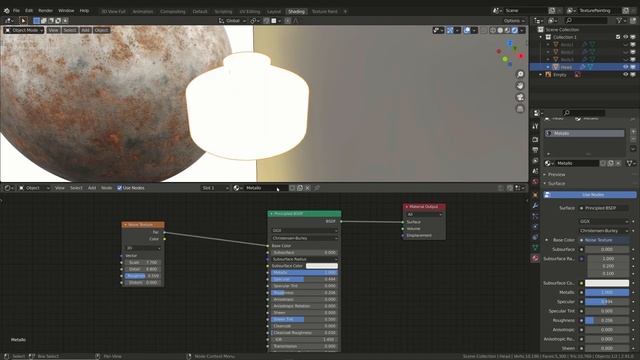The image size is (640, 360).
Task: Adjust the Metallic slider in properties panel
Action: click(607, 292)
